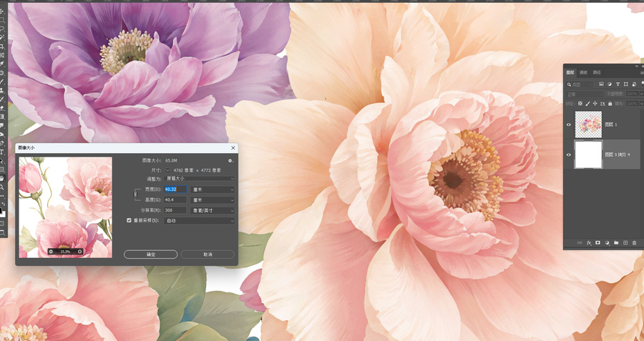The image size is (644, 341).
Task: Hide the white copy layer eye
Action: pyautogui.click(x=569, y=154)
